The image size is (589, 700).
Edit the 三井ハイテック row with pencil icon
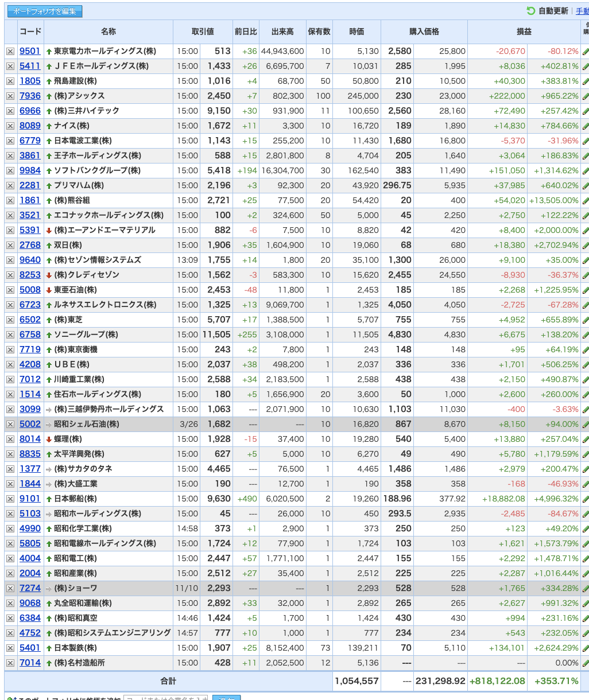click(585, 111)
